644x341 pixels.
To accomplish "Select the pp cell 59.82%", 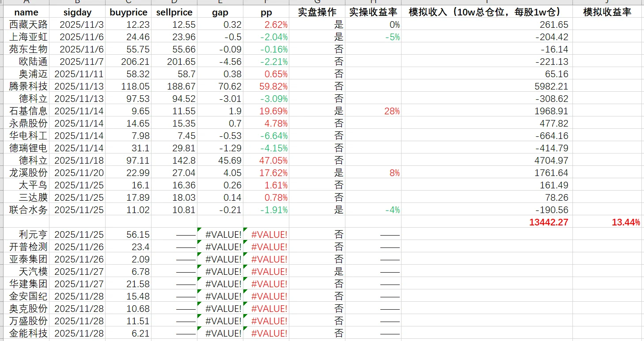I will pyautogui.click(x=266, y=86).
